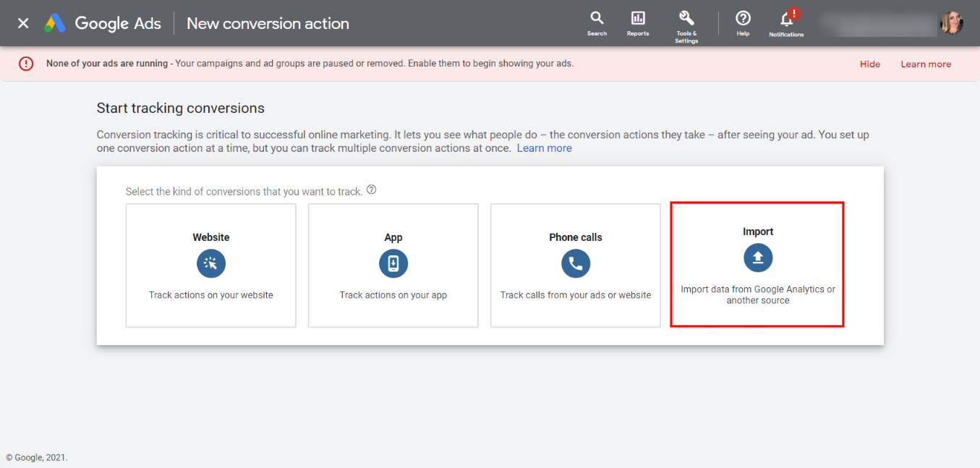Open Notifications with the red badge
This screenshot has width=980, height=468.
(x=785, y=22)
